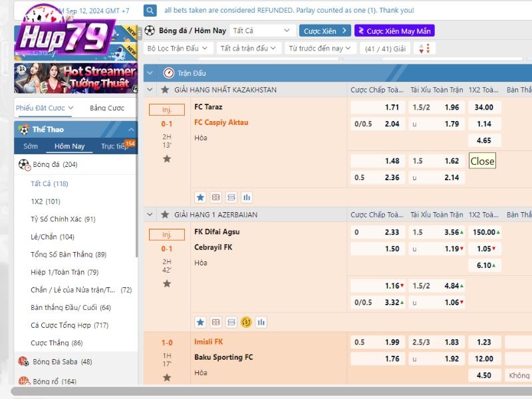Viewport: 532px width, 399px height.
Task: Open the live score board icon for FC Taraz match
Action: [215, 198]
